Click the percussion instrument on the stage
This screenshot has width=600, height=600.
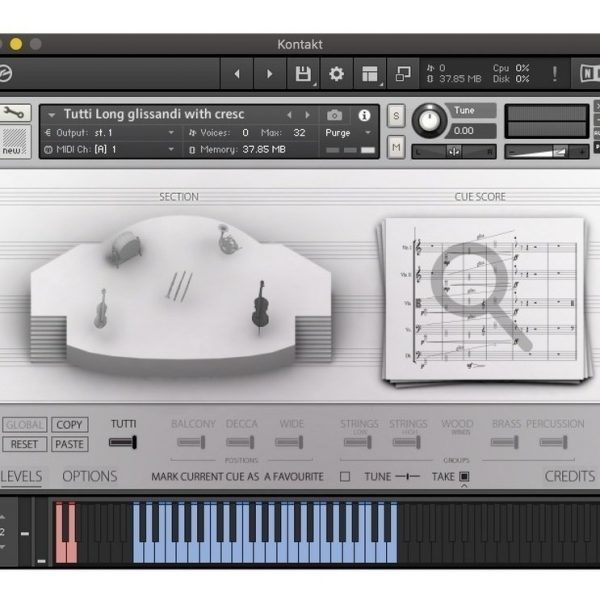coord(126,247)
